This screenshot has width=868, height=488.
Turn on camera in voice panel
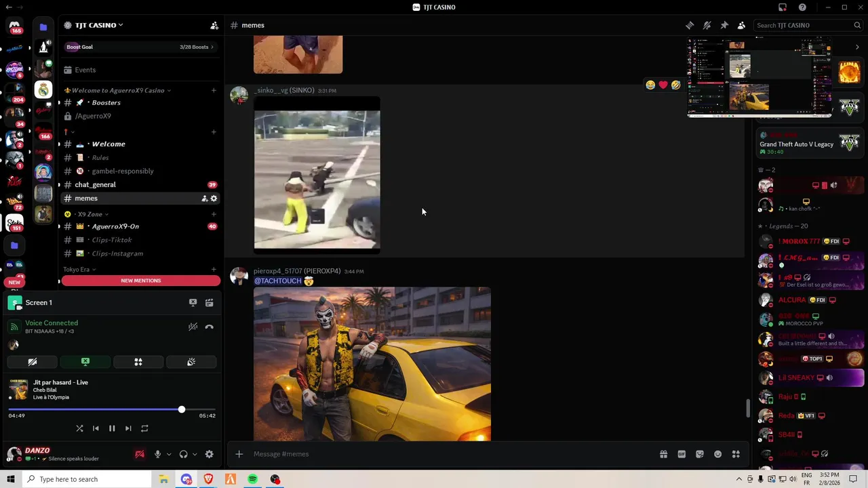32,362
